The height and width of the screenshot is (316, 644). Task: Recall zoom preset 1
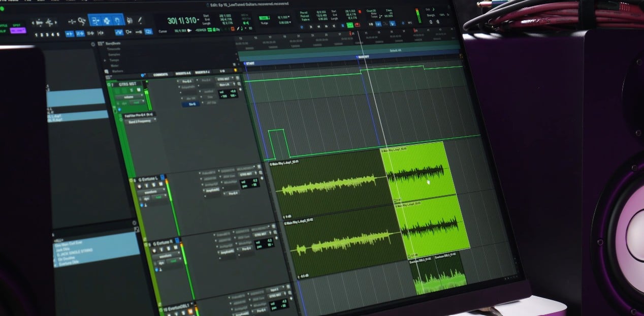[x=37, y=35]
